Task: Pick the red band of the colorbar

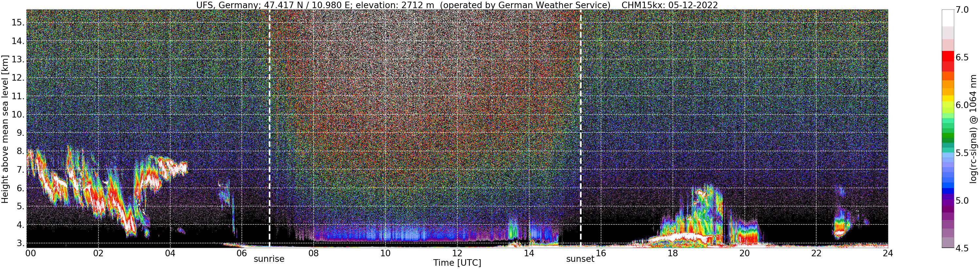Action: [x=948, y=56]
